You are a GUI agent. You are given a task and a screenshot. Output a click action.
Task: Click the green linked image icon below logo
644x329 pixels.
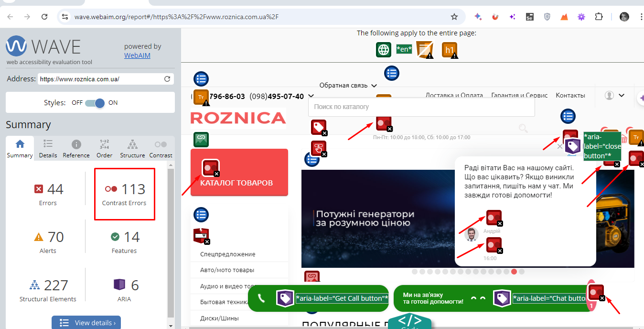[x=201, y=140]
